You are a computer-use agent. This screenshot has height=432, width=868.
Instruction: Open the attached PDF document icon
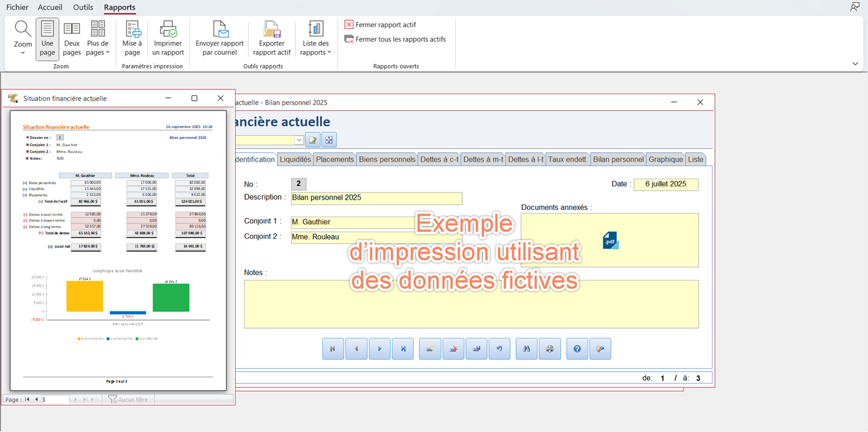pos(610,240)
